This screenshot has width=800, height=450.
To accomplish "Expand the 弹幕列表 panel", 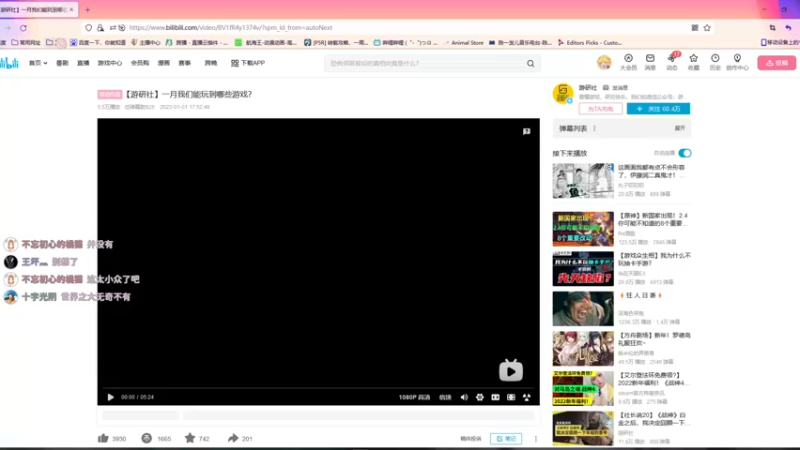I will [x=680, y=128].
